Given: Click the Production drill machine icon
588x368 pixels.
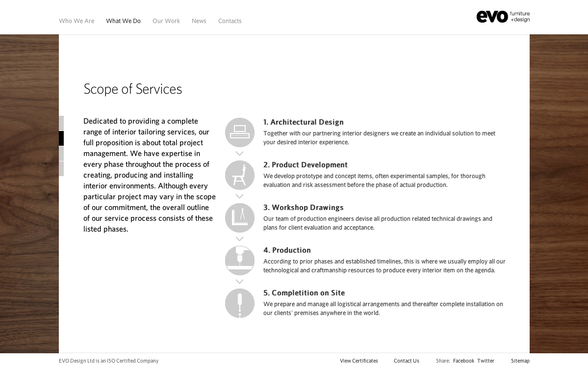Looking at the screenshot, I should click(x=240, y=261).
